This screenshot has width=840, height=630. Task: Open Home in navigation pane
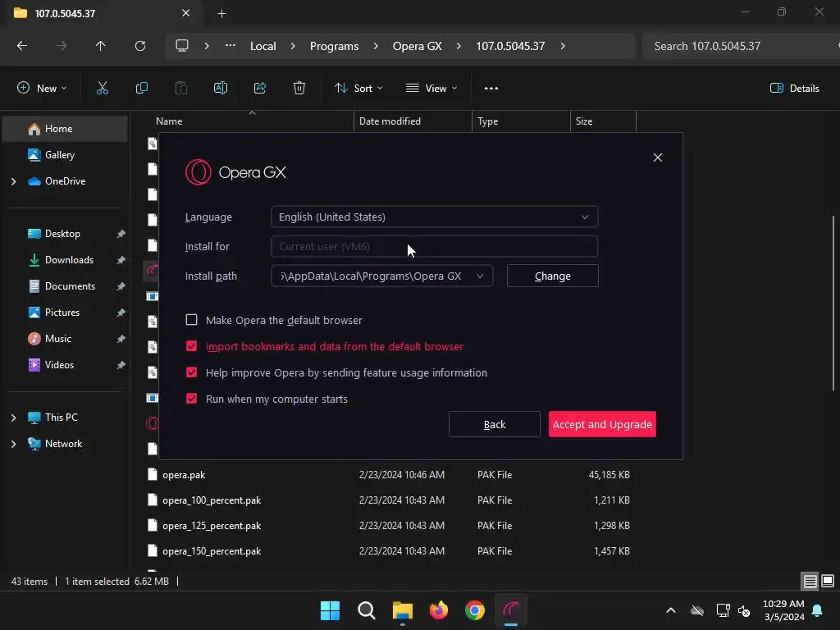point(65,129)
